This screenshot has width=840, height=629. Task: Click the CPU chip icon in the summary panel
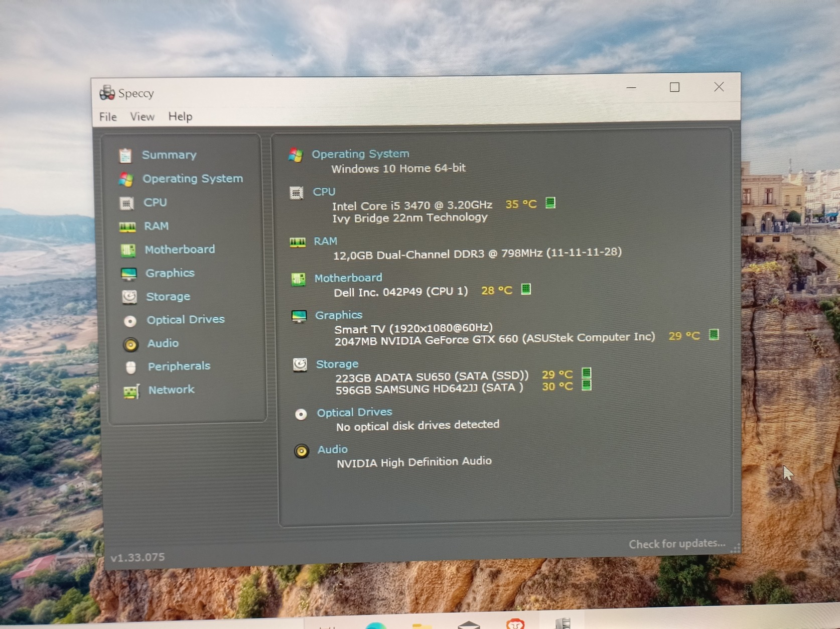296,192
